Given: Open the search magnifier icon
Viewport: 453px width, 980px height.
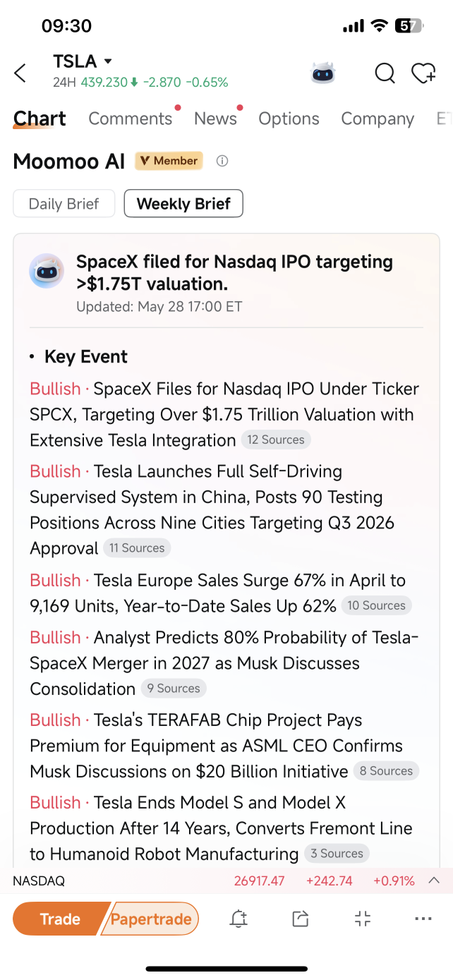Looking at the screenshot, I should [x=385, y=73].
